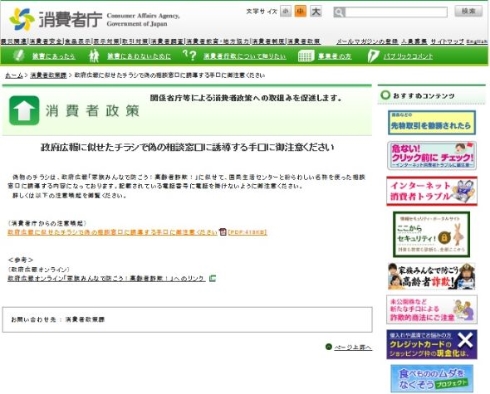The height and width of the screenshot is (394, 490).
Task: Open the メールマガジンの登録 link
Action: pyautogui.click(x=367, y=41)
